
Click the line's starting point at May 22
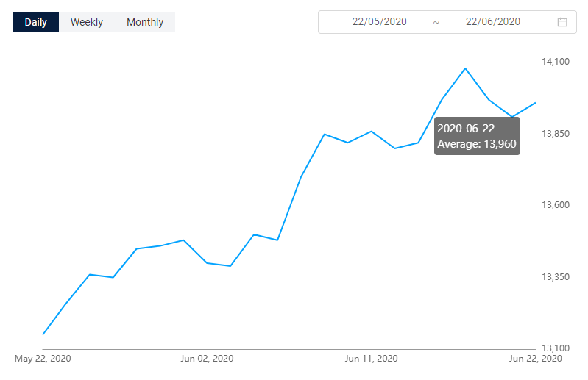click(x=43, y=334)
